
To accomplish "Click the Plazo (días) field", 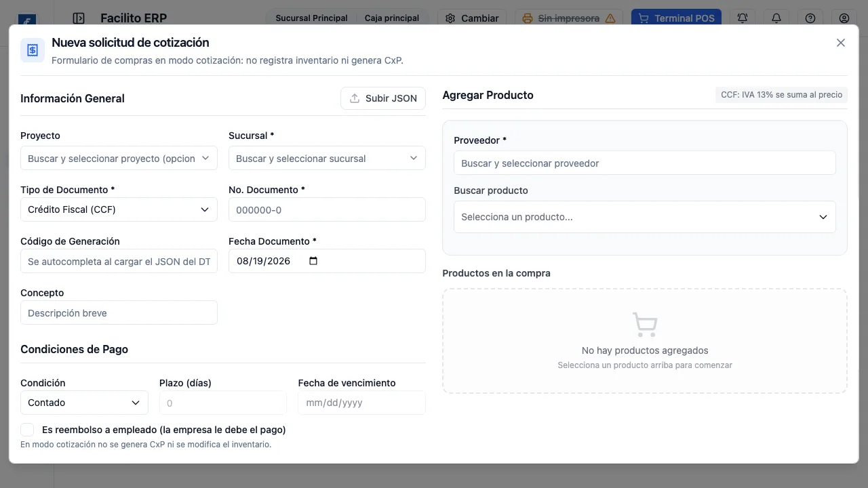I will click(223, 403).
